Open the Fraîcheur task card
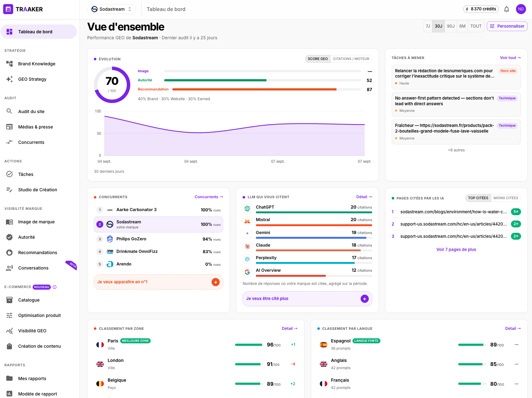Screen dimensions: 532x398 point(456,132)
